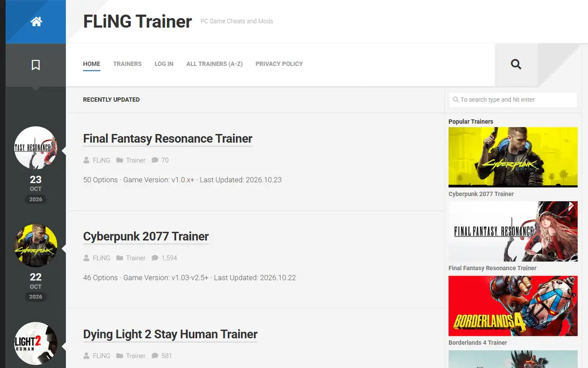Click the FLiNG Trainer site title
The width and height of the screenshot is (588, 368).
[x=137, y=21]
